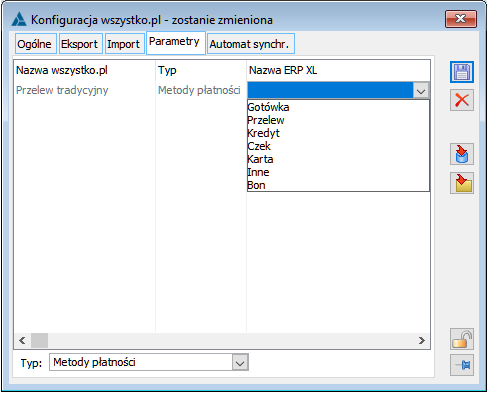Click the Typ Metody płatności combo field
The height and width of the screenshot is (394, 489).
pos(149,362)
